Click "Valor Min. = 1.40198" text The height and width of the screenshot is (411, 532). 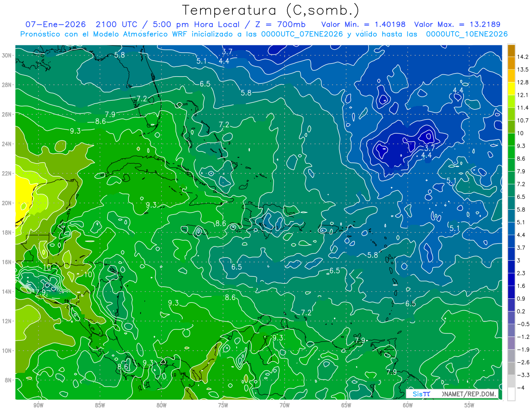(x=363, y=24)
